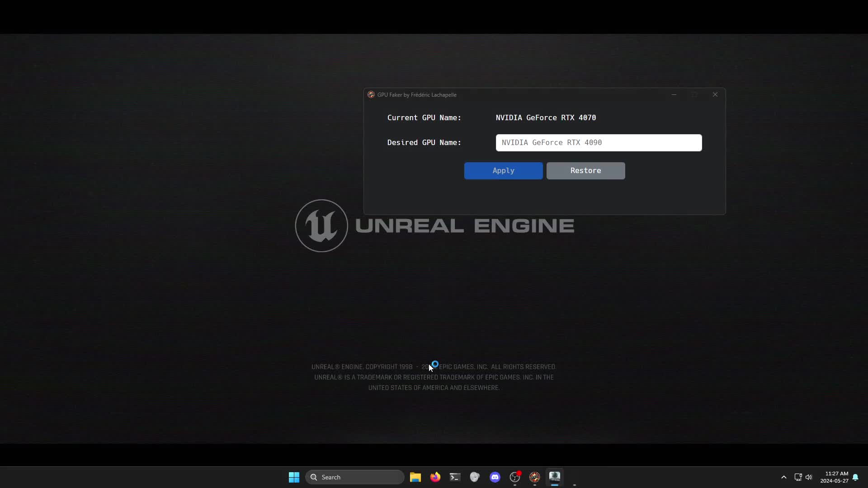Open Firefox from the taskbar
Screen dimensions: 868x488
pyautogui.click(x=435, y=477)
